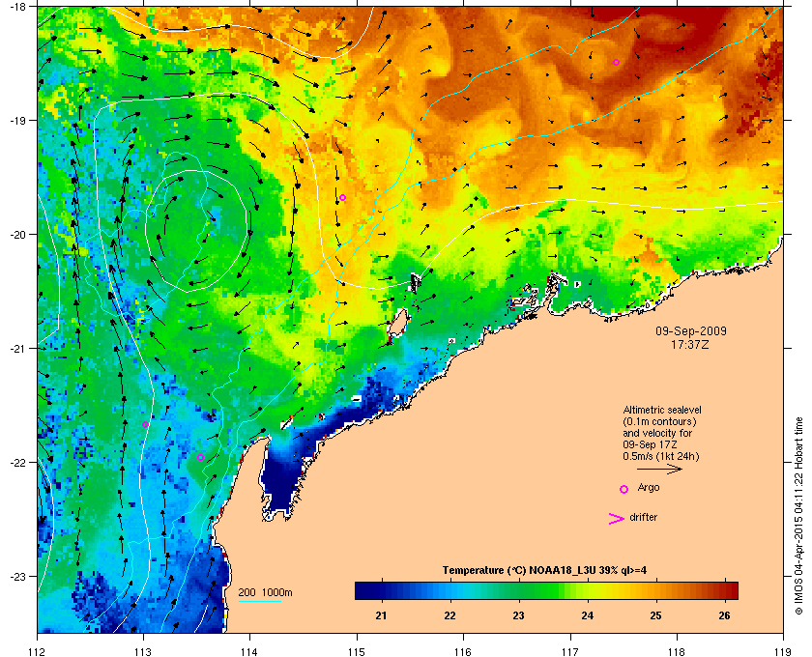This screenshot has height=657, width=812.
Task: Click the '(0.1m contours)' legend line
Action: tap(659, 421)
